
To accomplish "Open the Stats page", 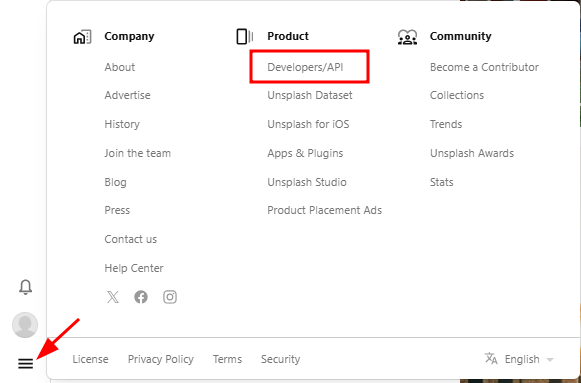I will point(441,182).
